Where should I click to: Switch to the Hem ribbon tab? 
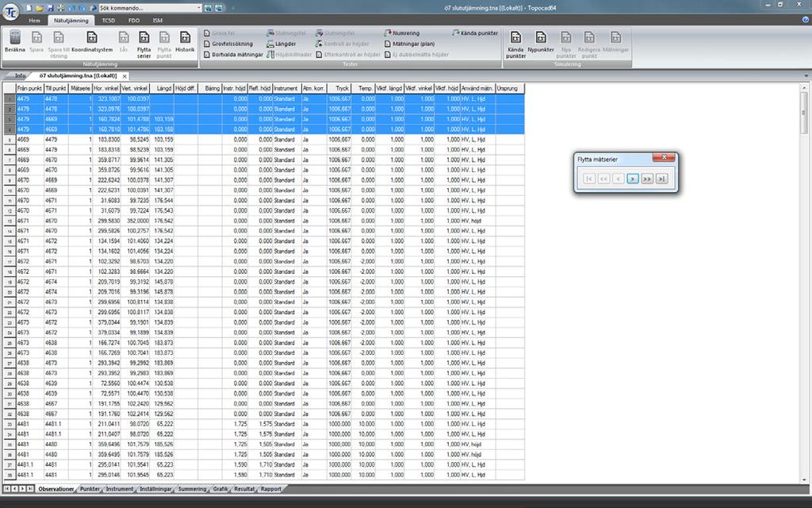[35, 21]
